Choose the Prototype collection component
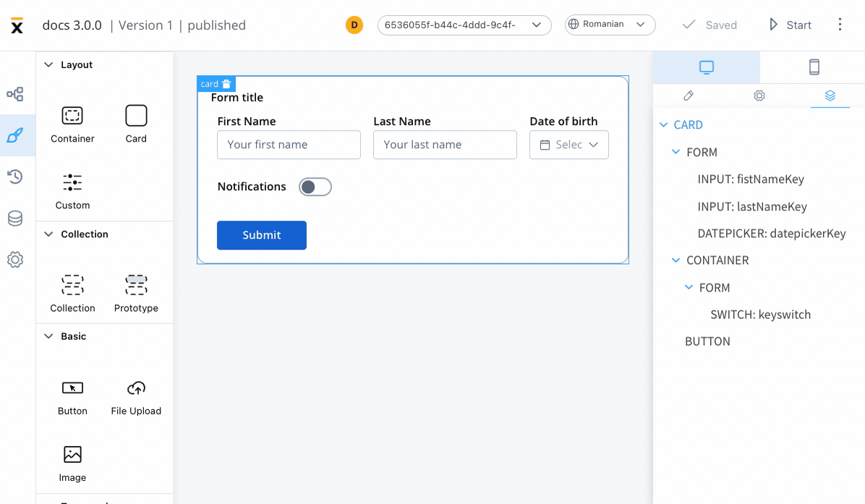 pos(136,294)
